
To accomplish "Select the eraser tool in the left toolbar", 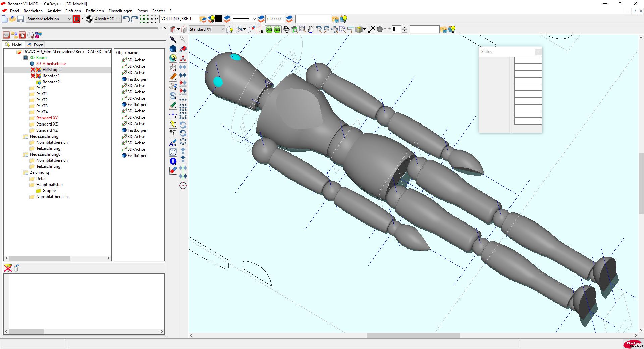I will coord(173,170).
